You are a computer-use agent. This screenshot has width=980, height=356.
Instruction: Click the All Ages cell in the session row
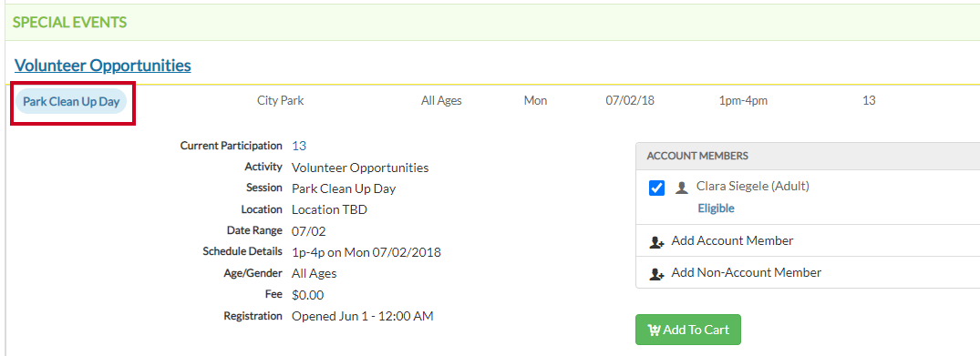[x=441, y=100]
